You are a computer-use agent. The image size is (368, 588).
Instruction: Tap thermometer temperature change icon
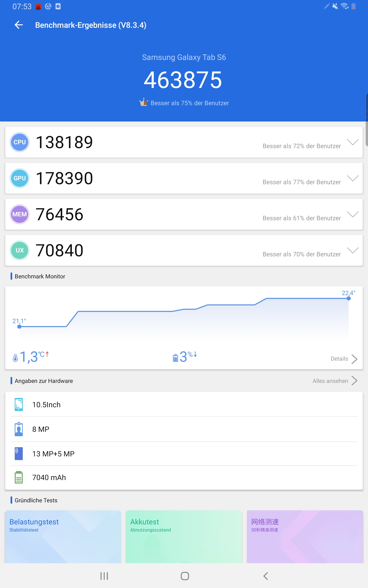coord(15,358)
